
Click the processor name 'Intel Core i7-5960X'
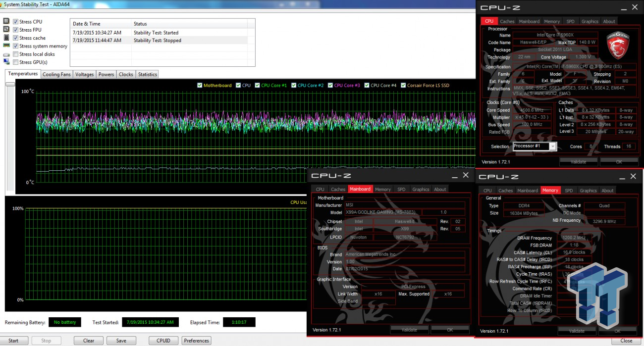[556, 35]
